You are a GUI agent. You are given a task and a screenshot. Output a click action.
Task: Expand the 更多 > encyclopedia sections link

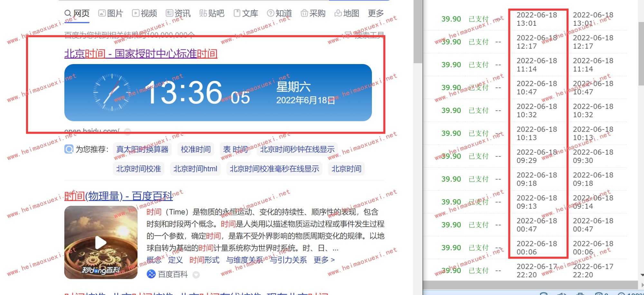324,260
